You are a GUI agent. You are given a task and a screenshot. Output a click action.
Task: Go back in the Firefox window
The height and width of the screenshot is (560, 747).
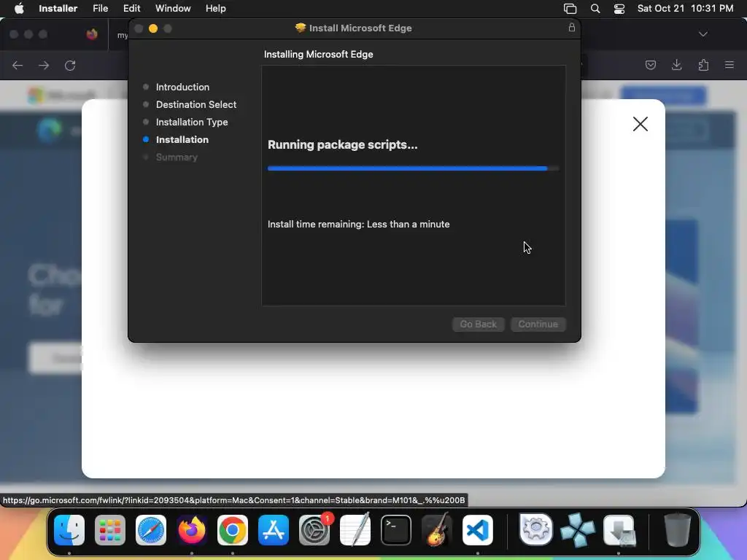pyautogui.click(x=18, y=65)
